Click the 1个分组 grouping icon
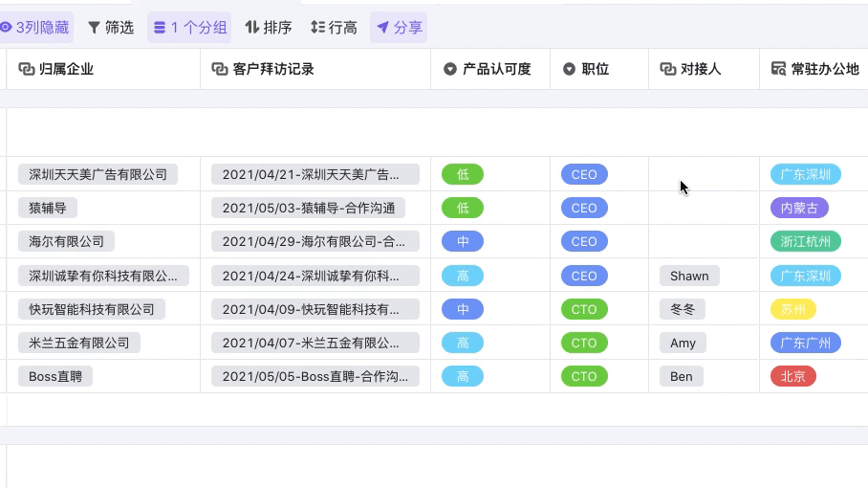 pos(160,28)
